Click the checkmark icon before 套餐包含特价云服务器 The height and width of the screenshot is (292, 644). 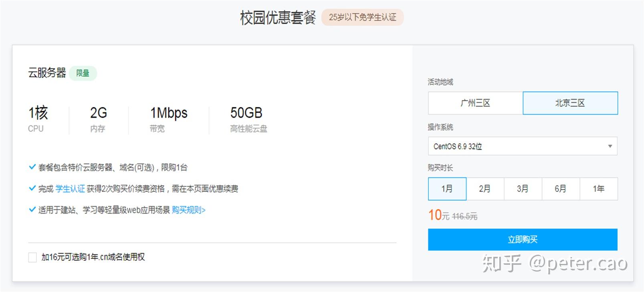[x=32, y=167]
